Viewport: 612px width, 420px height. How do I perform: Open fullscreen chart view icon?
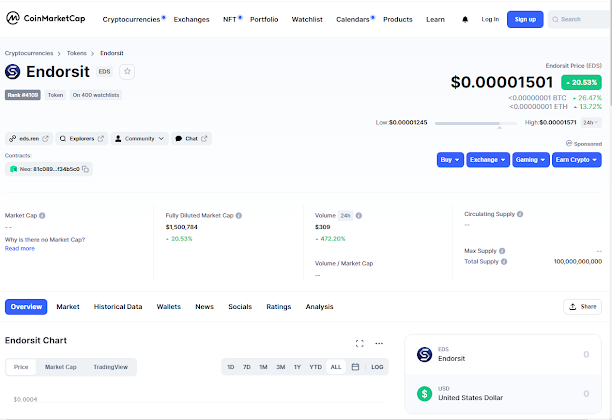[360, 343]
